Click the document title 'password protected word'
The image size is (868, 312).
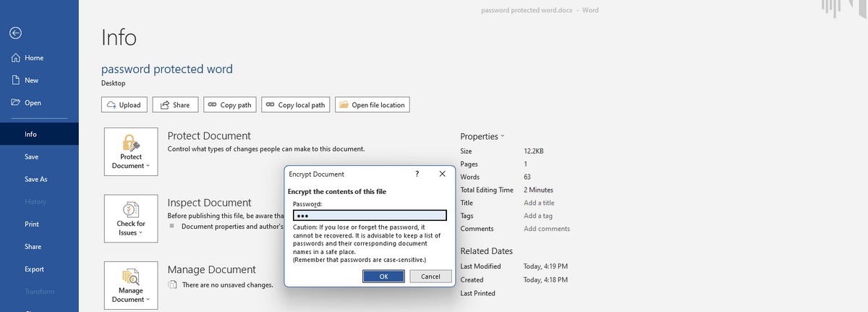point(167,69)
